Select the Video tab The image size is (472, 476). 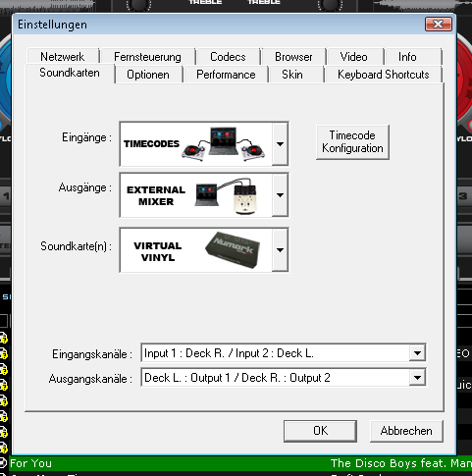(354, 57)
